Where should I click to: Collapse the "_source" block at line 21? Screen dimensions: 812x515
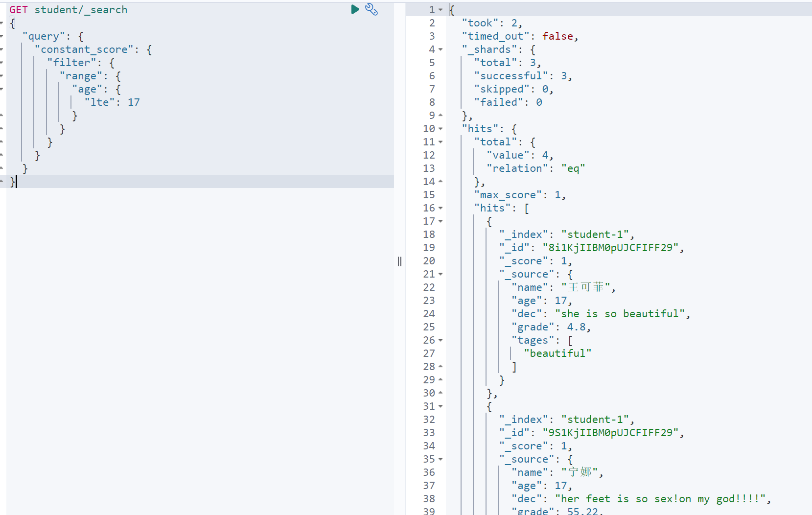[x=441, y=274]
